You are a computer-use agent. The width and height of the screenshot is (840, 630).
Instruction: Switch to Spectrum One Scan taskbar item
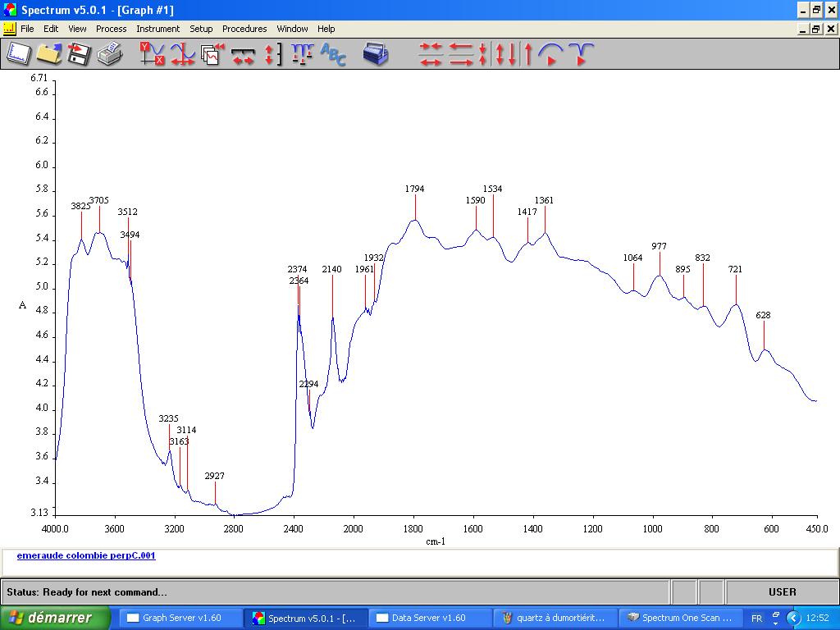(679, 618)
